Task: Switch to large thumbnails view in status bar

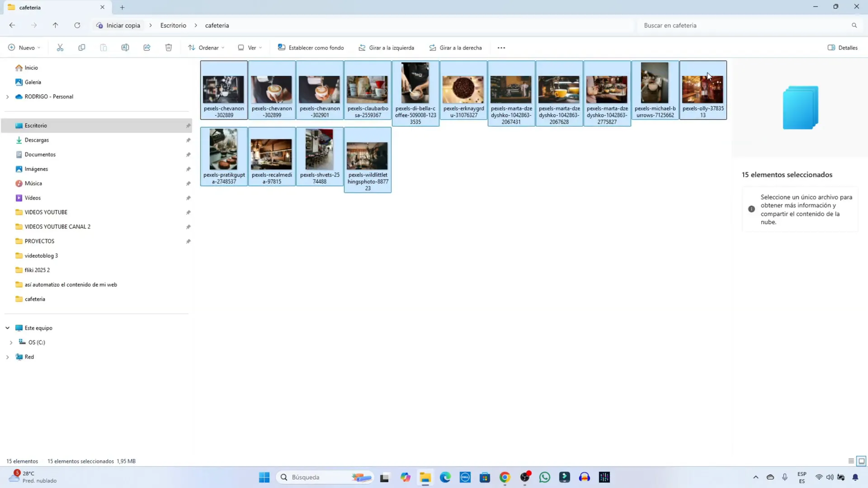Action: (x=861, y=461)
